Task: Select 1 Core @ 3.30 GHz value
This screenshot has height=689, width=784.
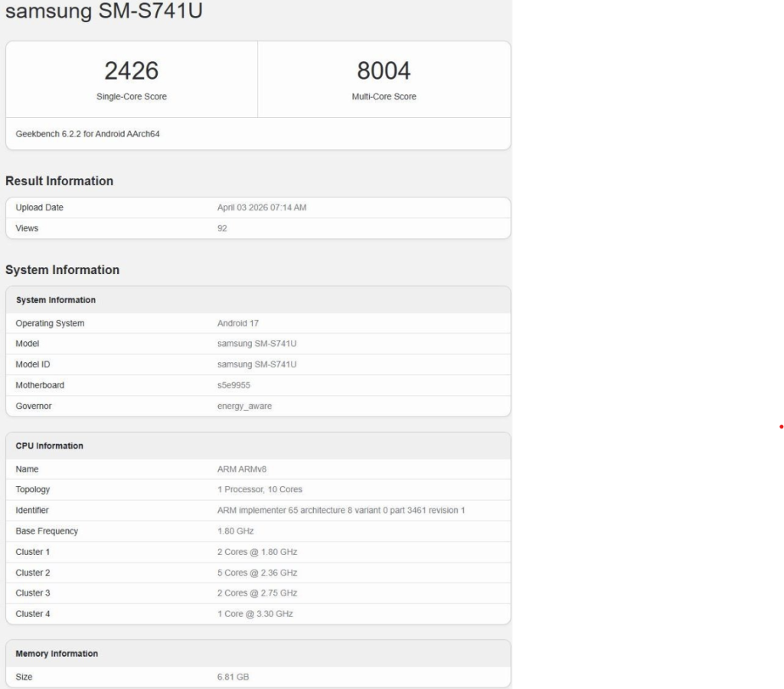Action: tap(255, 614)
